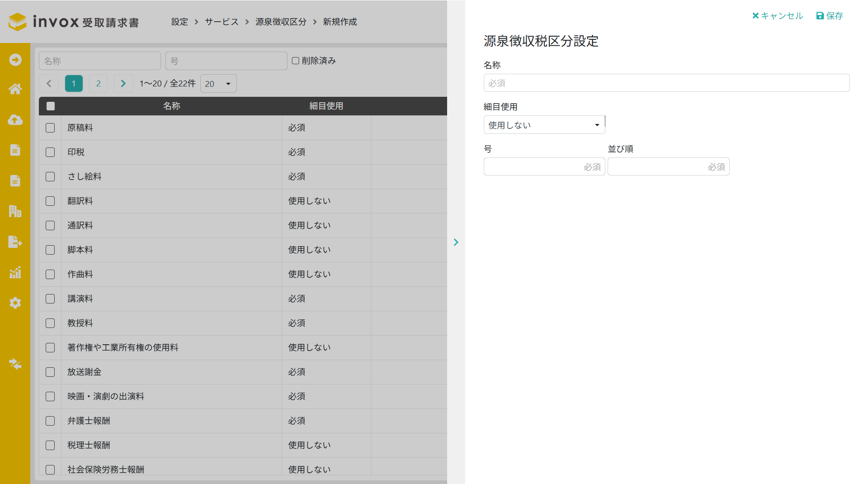Open the page size dropdown showing 20
The image size is (868, 484).
point(218,84)
